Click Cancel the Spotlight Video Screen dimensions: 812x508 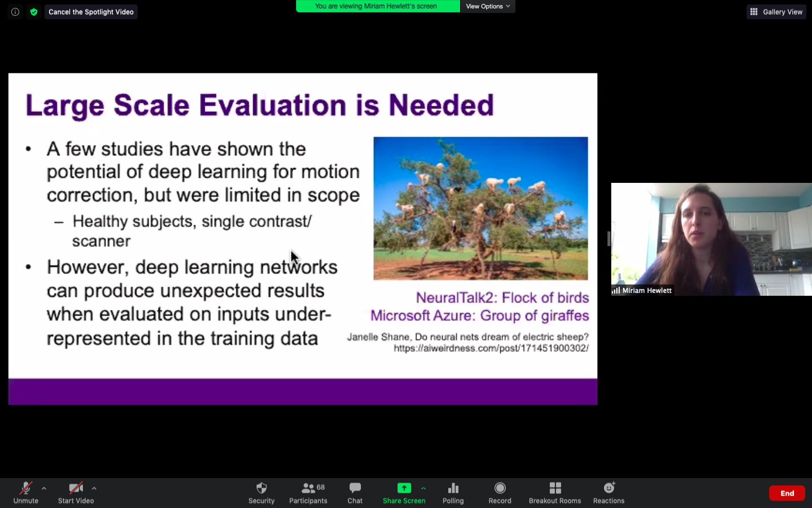pos(91,12)
